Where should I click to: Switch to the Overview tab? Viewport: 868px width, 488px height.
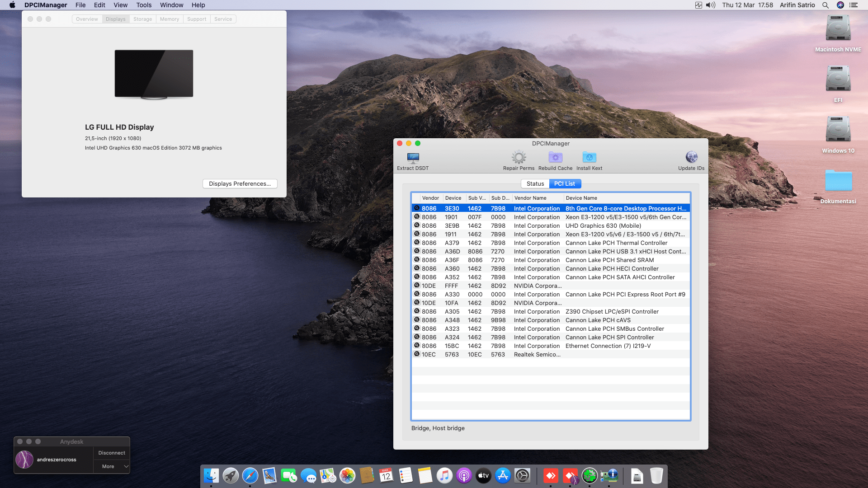point(87,19)
